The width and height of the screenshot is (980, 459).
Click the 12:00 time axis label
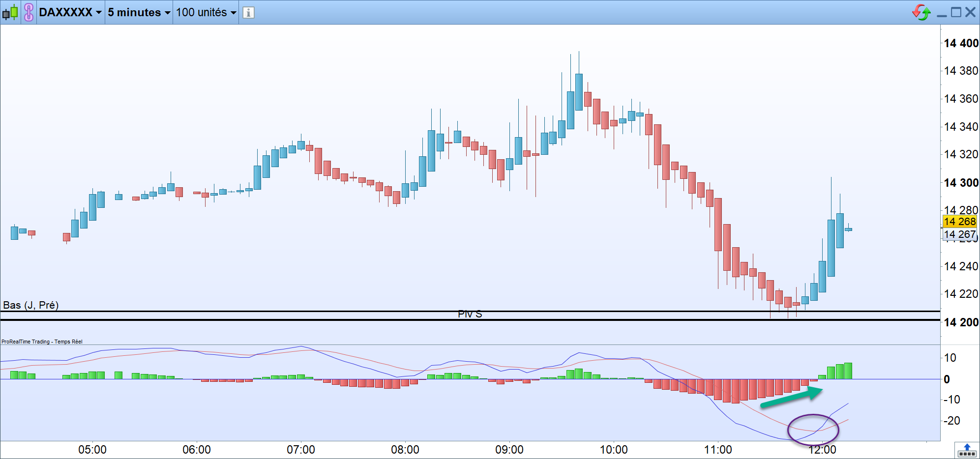[822, 450]
